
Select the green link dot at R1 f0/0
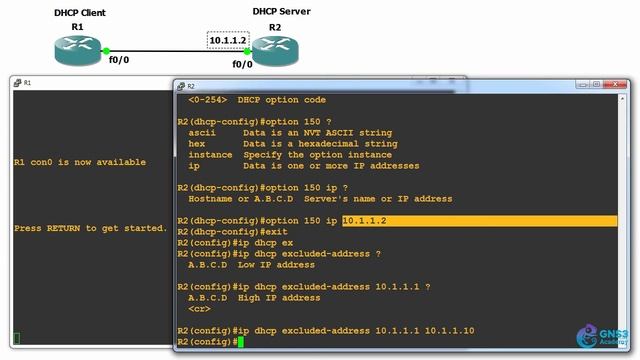point(106,51)
